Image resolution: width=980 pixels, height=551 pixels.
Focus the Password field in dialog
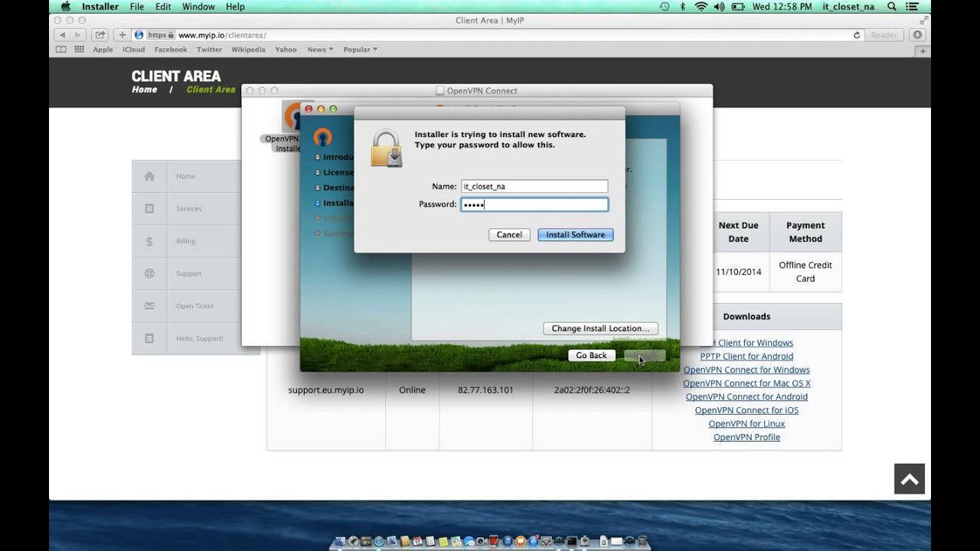point(534,204)
